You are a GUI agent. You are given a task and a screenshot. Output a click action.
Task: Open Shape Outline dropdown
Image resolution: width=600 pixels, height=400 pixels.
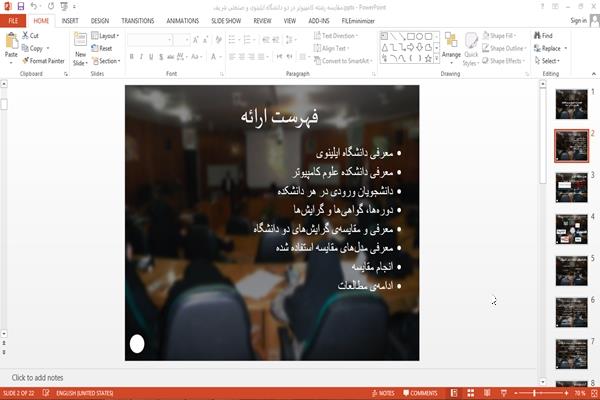[504, 48]
